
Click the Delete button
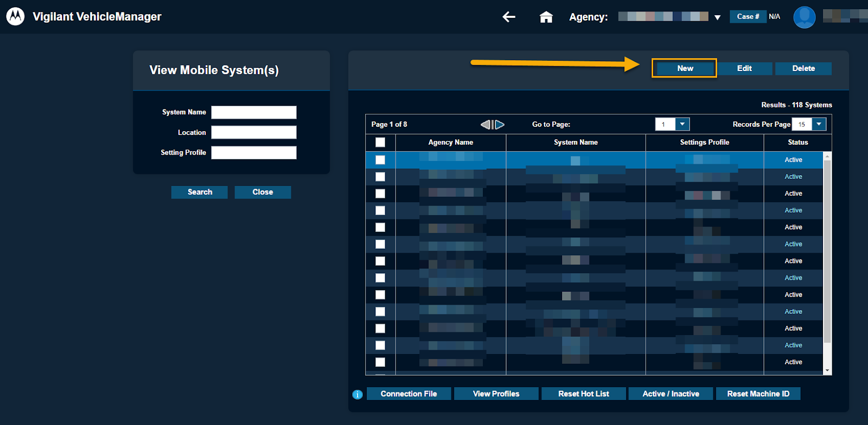pyautogui.click(x=803, y=68)
